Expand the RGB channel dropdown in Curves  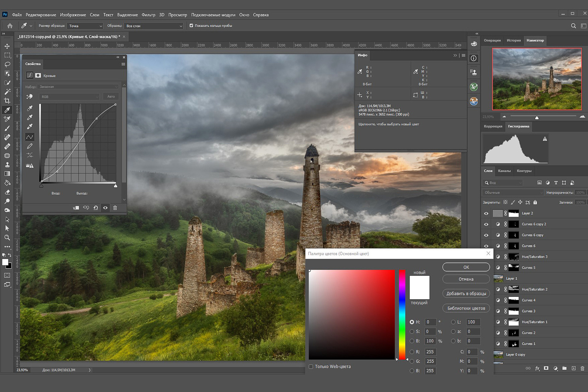point(69,97)
